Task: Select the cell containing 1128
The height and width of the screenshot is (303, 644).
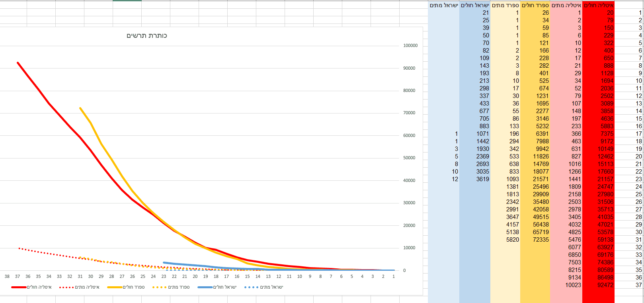Action: pos(598,73)
